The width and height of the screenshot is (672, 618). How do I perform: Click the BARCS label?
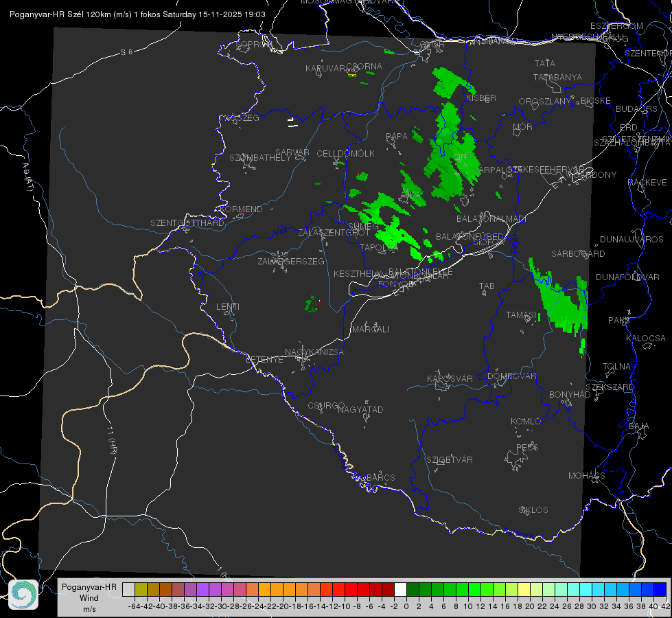tap(380, 477)
